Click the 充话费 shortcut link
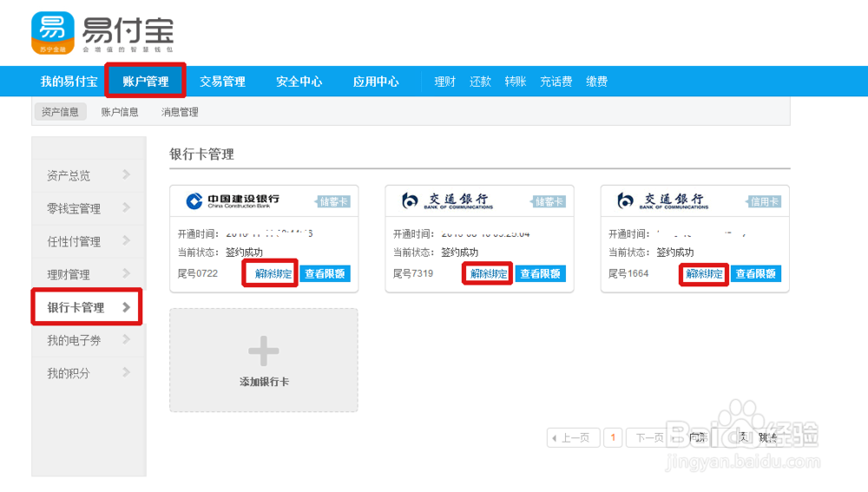 pos(556,82)
